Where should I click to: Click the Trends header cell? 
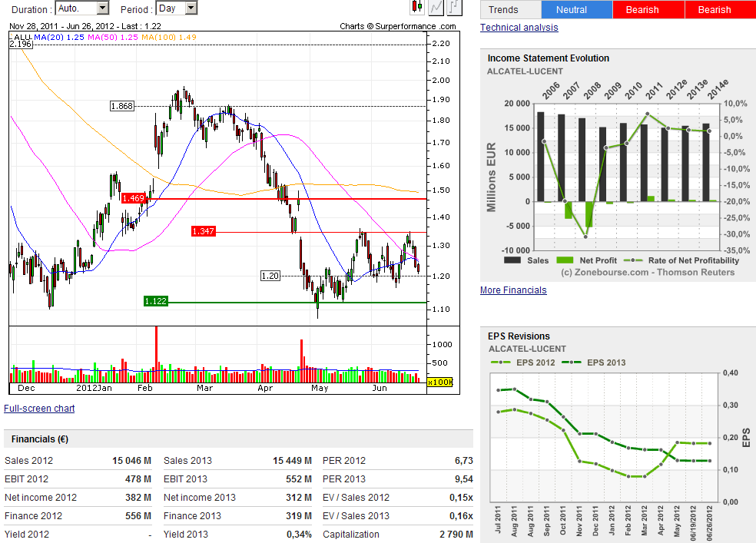click(511, 10)
